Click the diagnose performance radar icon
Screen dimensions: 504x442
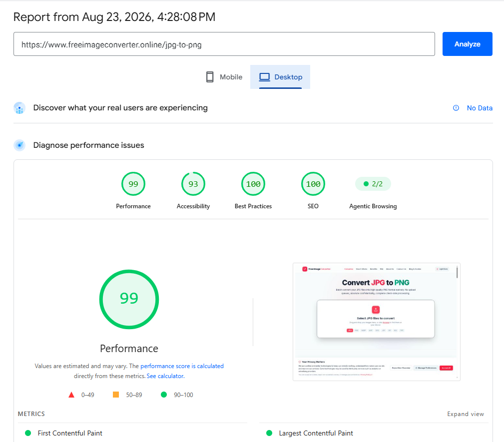pos(19,145)
